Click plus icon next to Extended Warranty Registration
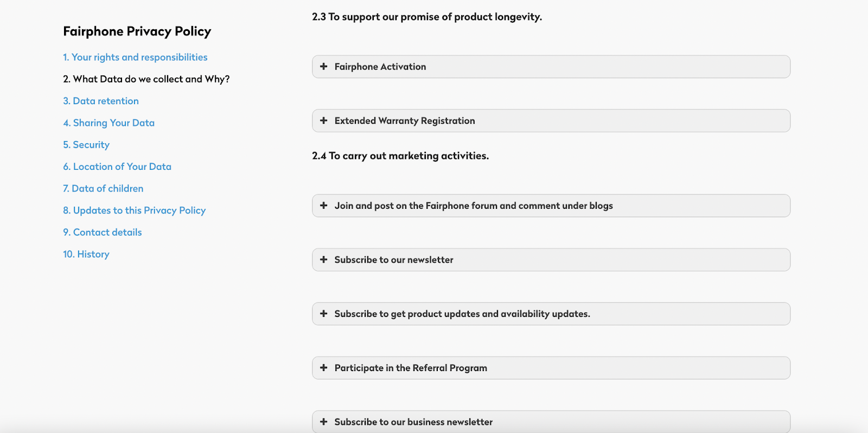 pos(324,120)
